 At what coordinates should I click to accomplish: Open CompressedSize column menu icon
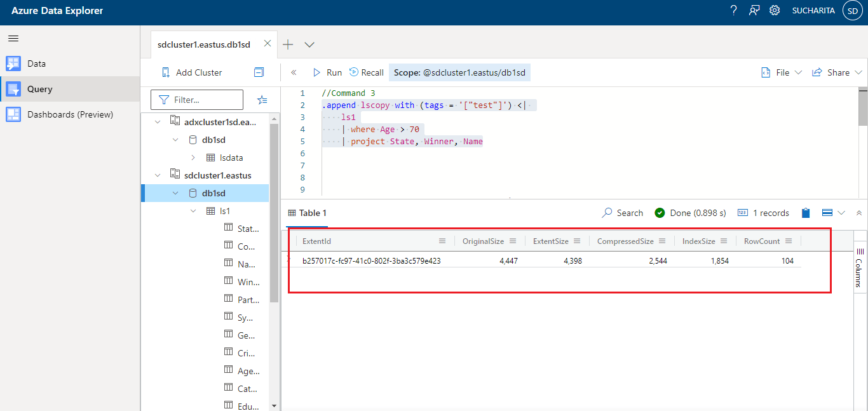pyautogui.click(x=662, y=241)
